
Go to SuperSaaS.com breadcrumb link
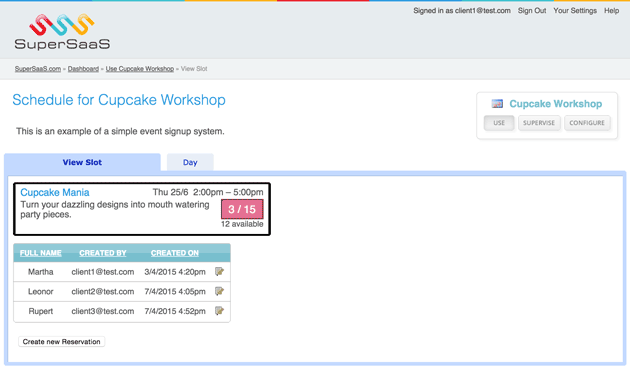[x=38, y=69]
